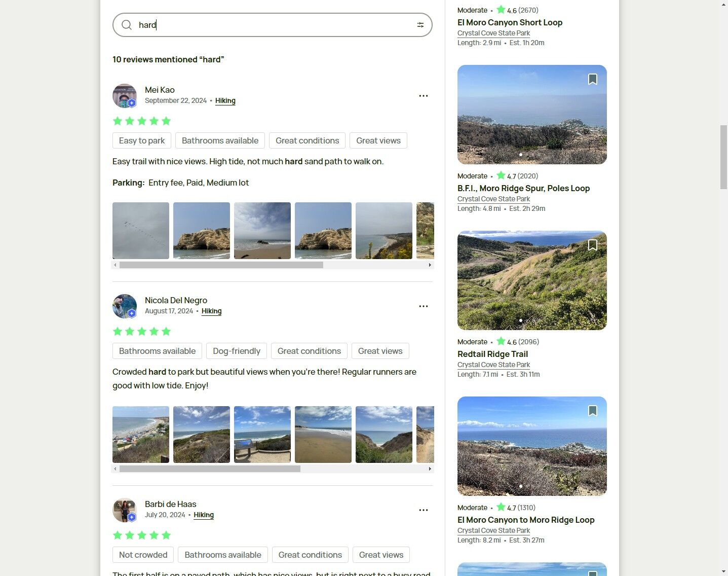Image resolution: width=728 pixels, height=576 pixels.
Task: Bookmark the Redtail Ridge Trail
Action: point(593,245)
